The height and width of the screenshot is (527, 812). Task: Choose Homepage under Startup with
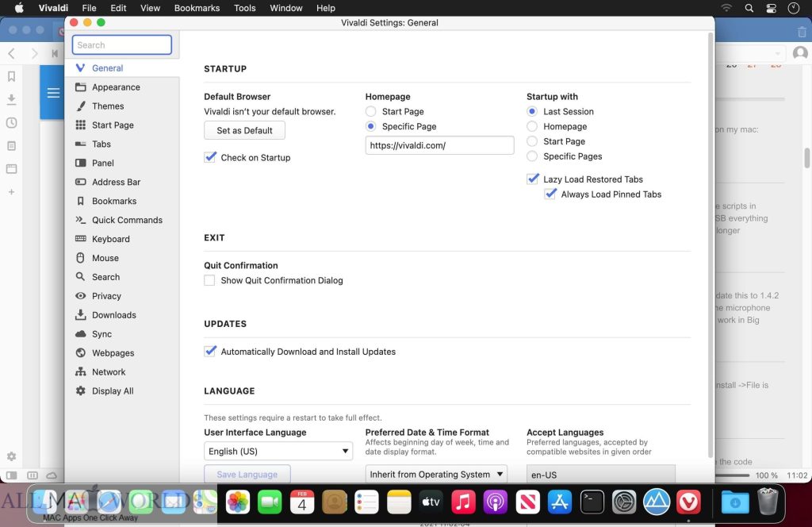point(532,126)
